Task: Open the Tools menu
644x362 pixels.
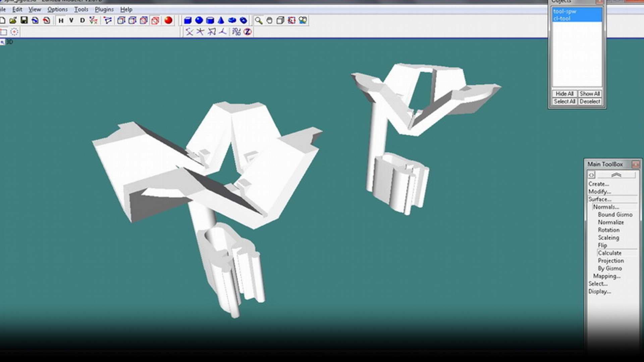Action: pyautogui.click(x=81, y=9)
